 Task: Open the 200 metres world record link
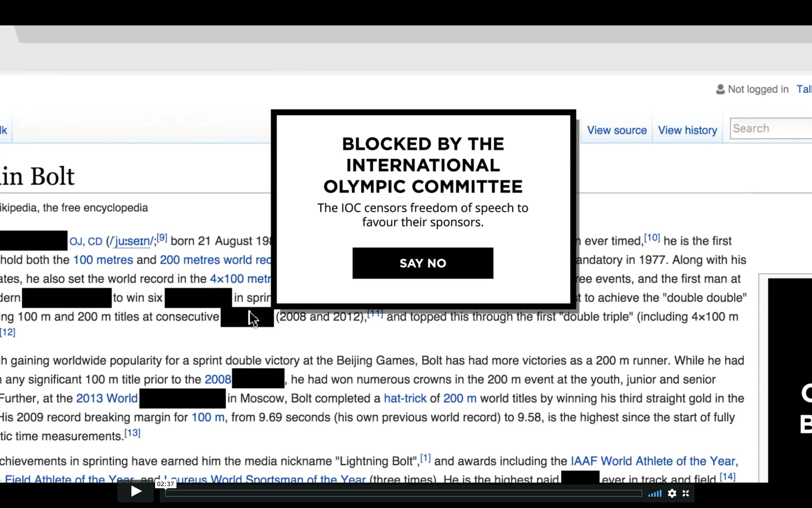click(x=215, y=260)
